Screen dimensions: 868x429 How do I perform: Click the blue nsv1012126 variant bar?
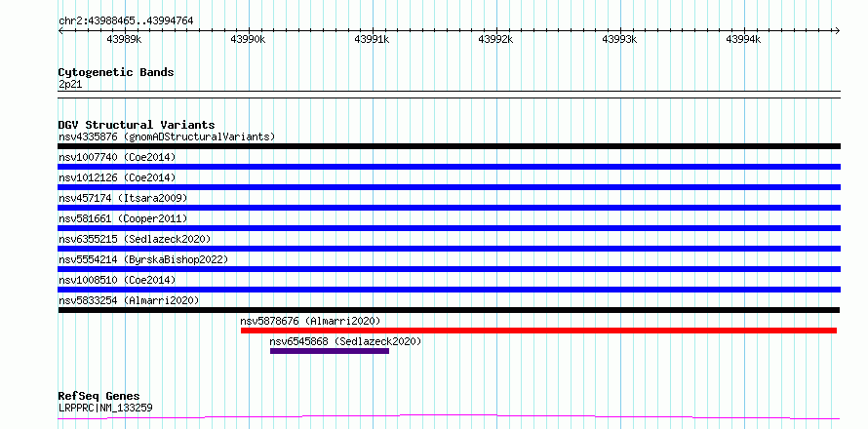point(449,187)
